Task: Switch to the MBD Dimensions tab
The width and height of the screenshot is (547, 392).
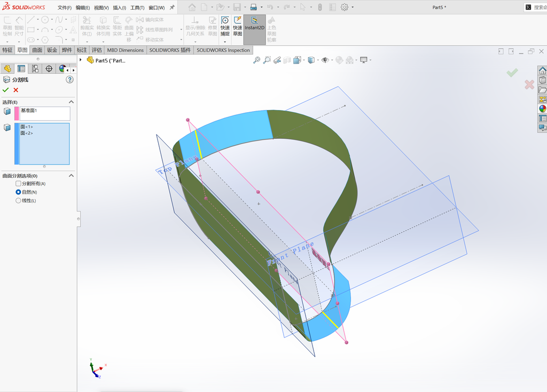Action: (x=125, y=50)
